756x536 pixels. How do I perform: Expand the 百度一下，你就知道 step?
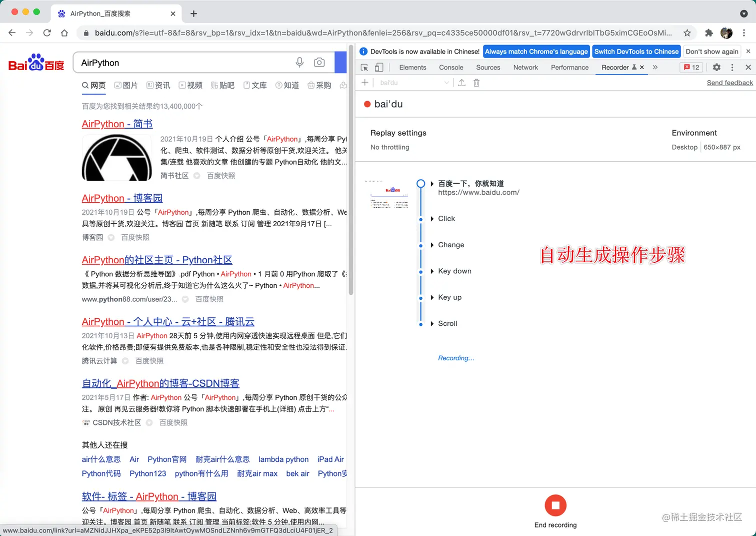(x=432, y=184)
